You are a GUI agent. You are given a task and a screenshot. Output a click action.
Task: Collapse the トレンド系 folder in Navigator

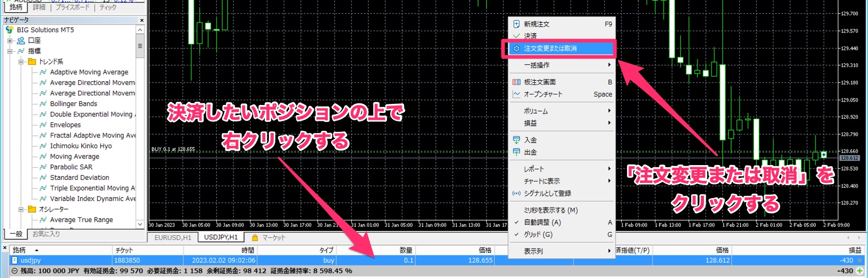coord(22,62)
